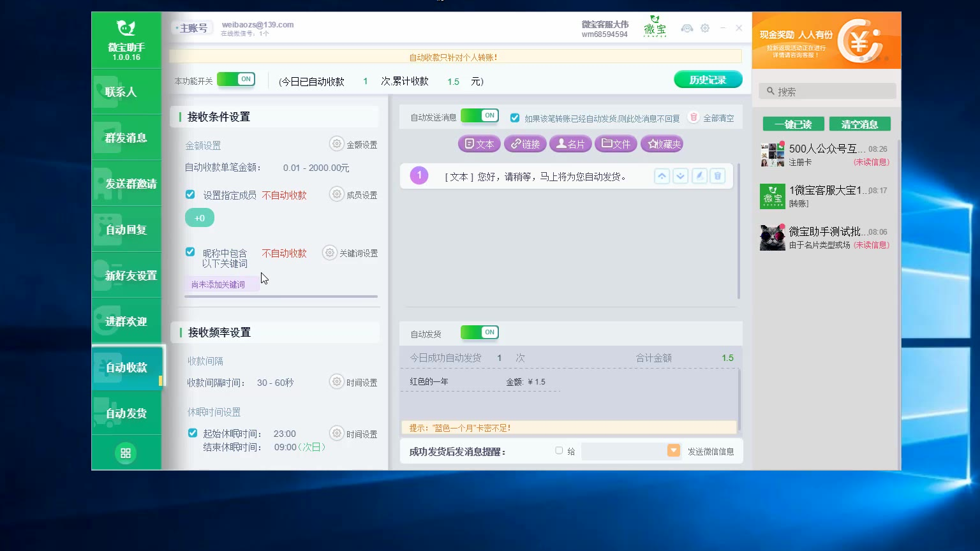Viewport: 980px width, 551px height.
Task: Click the keyword list horizontal scrollbar
Action: 281,297
